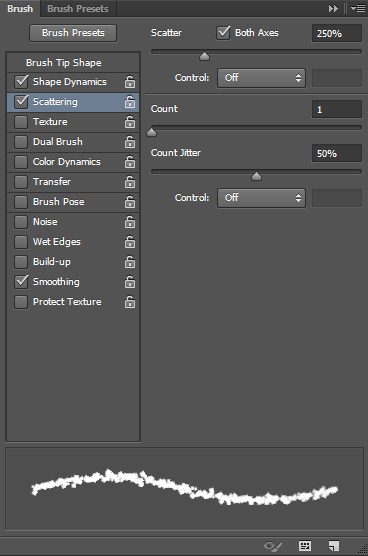The image size is (368, 556).
Task: Click the Scatter percentage input field
Action: (x=337, y=34)
